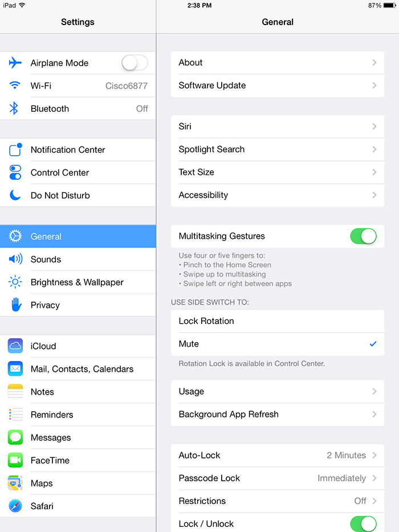Tap the Do Not Disturb moon icon
This screenshot has height=532, width=399.
(x=15, y=195)
